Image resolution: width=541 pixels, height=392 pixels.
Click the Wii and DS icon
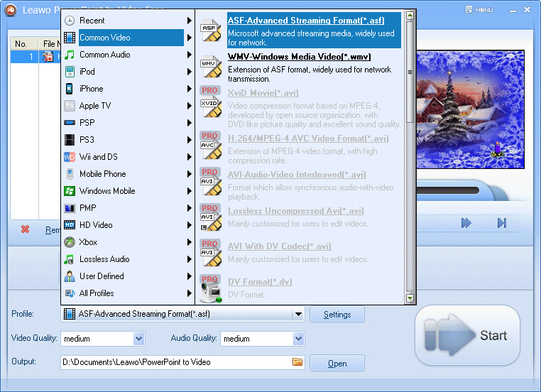(x=70, y=157)
